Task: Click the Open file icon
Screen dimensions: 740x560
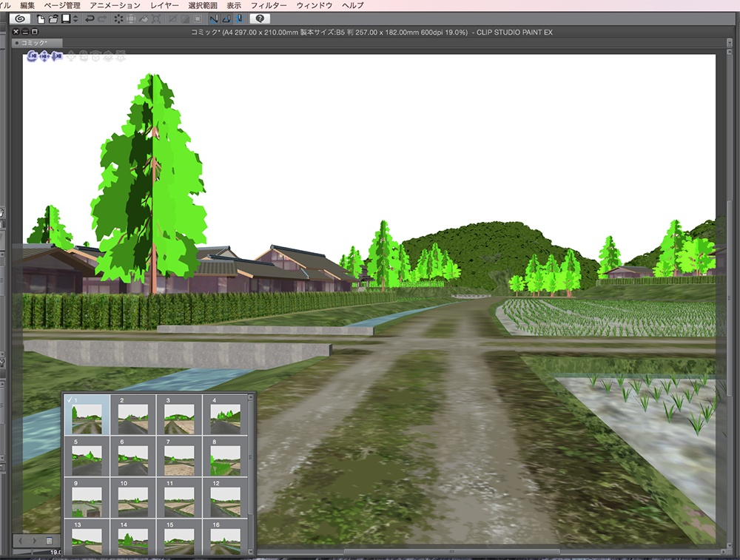Action: point(53,18)
